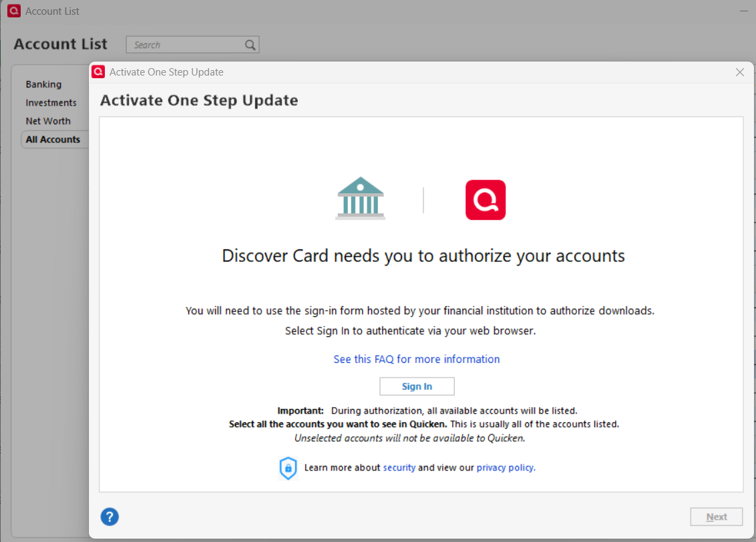
Task: Open the privacy policy link
Action: coord(506,468)
